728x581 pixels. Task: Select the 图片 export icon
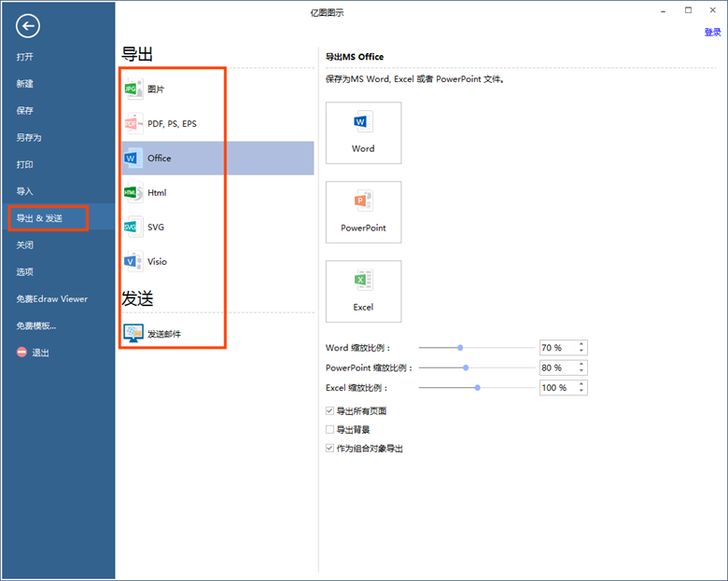[133, 90]
